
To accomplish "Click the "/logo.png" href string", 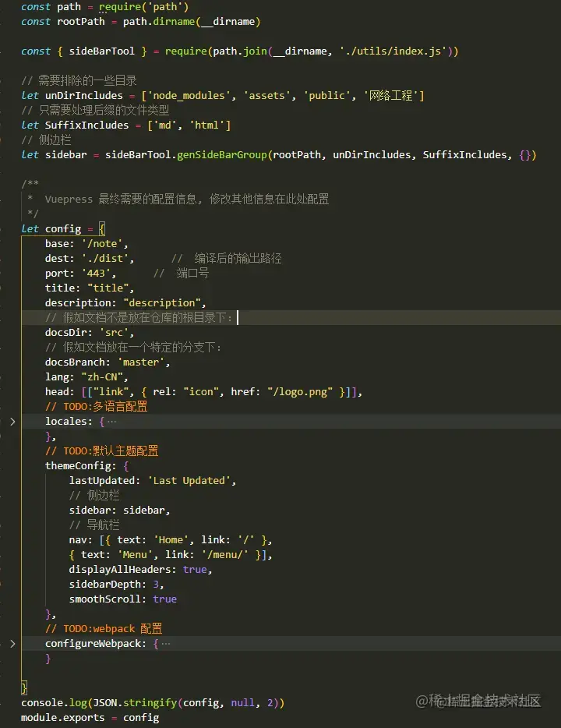I will click(300, 392).
